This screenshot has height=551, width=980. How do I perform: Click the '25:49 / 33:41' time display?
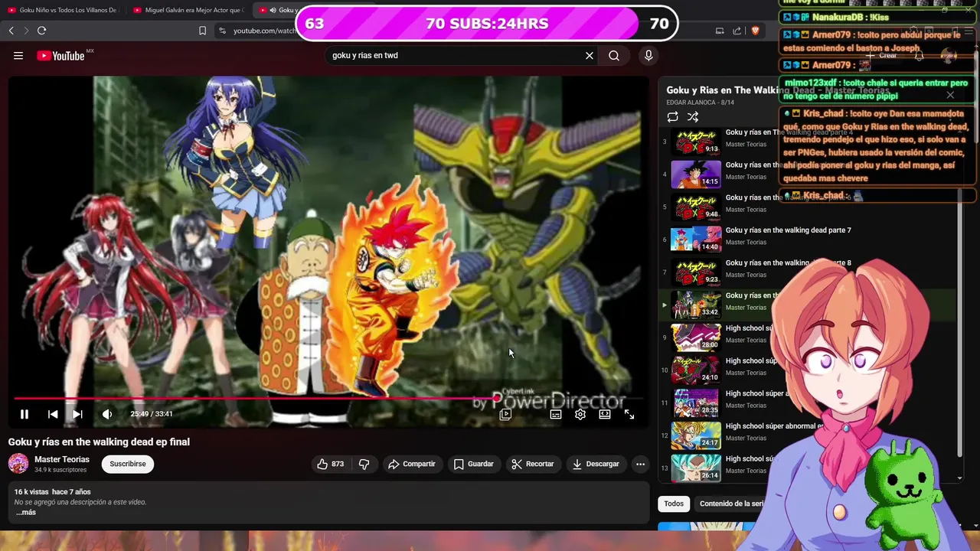[151, 414]
